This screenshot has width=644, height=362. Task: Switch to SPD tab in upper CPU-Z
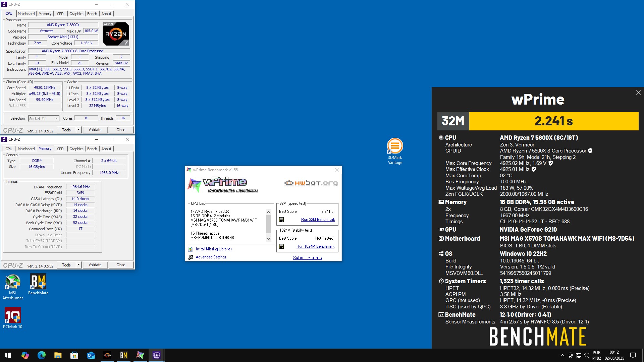pyautogui.click(x=60, y=14)
